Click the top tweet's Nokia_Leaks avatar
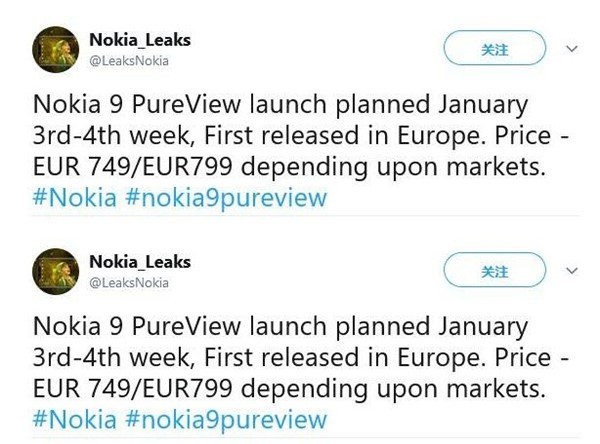The image size is (600, 444). coord(58,49)
